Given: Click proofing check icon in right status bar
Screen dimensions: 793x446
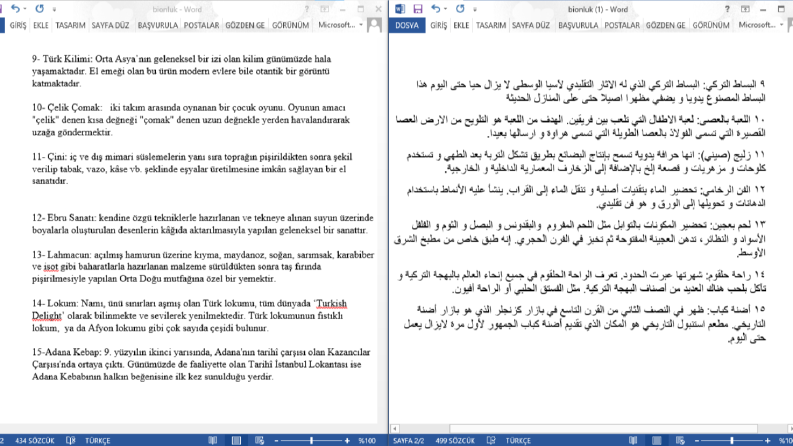Looking at the screenshot, I should pos(491,440).
